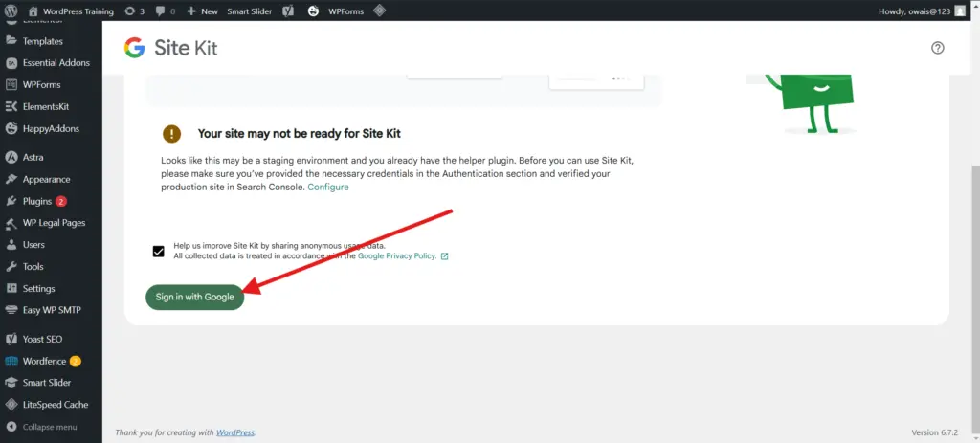Open Smart Slider in the admin bar

pyautogui.click(x=250, y=11)
